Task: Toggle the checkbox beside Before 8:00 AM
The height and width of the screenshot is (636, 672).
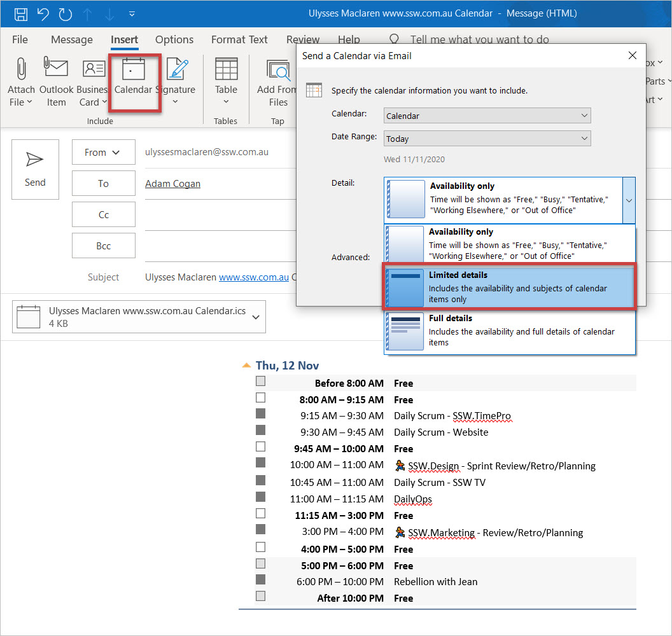Action: coord(260,382)
